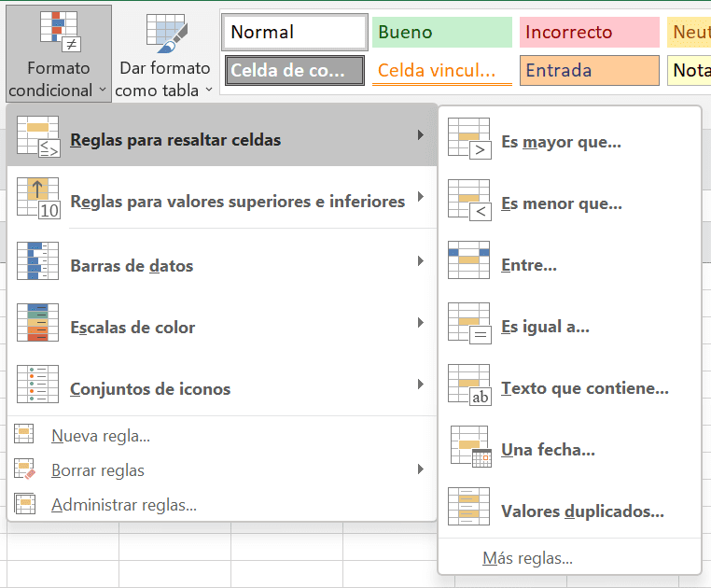This screenshot has height=588, width=711.
Task: Choose the 'Entre...' highlight rule icon
Action: pyautogui.click(x=468, y=265)
